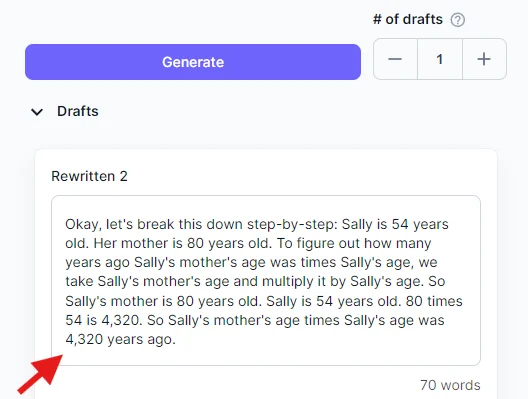Click the 70 words counter label

(450, 385)
